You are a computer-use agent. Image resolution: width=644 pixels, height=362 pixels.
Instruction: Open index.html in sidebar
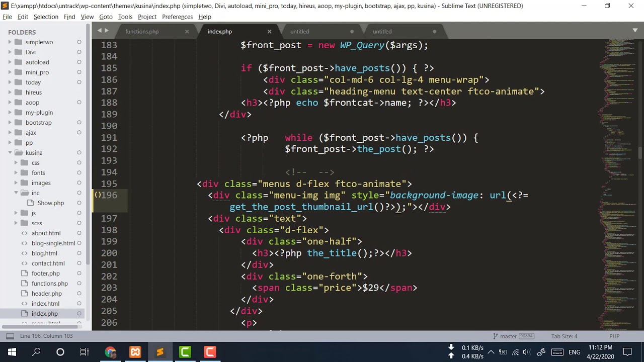45,304
